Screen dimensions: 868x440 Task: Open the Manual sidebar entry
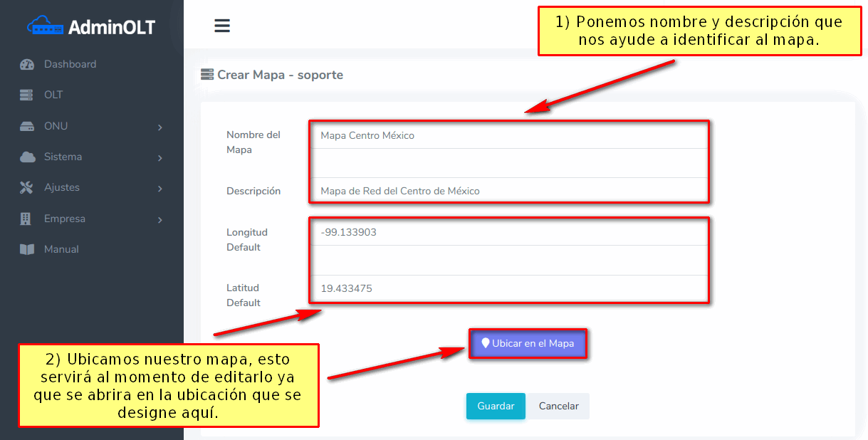click(x=61, y=249)
